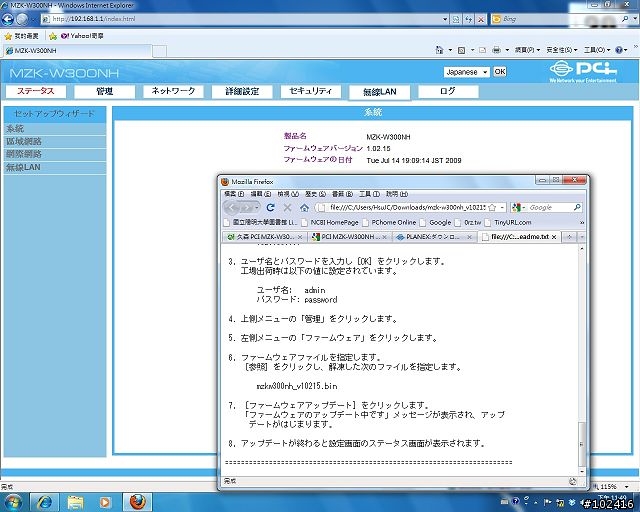Open the ネットワーク tab on router page
Screen dimensions: 640x512
point(173,91)
